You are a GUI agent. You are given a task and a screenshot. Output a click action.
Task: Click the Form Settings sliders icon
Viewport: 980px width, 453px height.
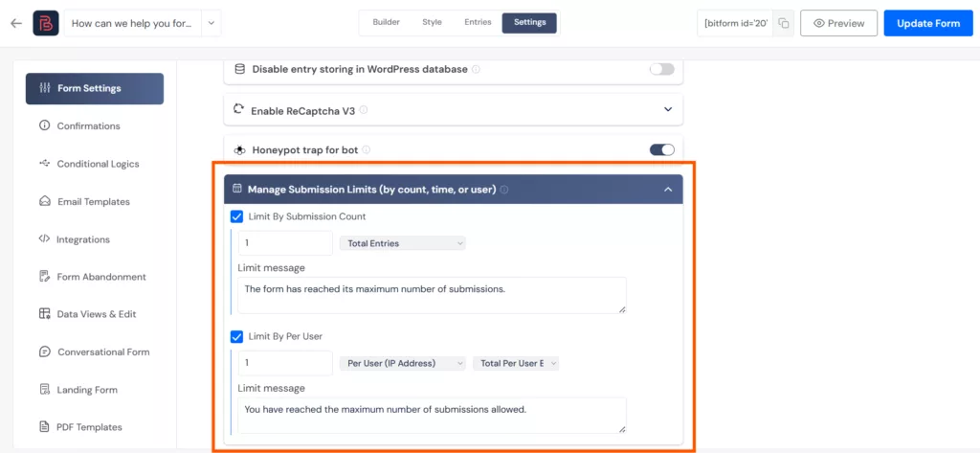(x=44, y=88)
